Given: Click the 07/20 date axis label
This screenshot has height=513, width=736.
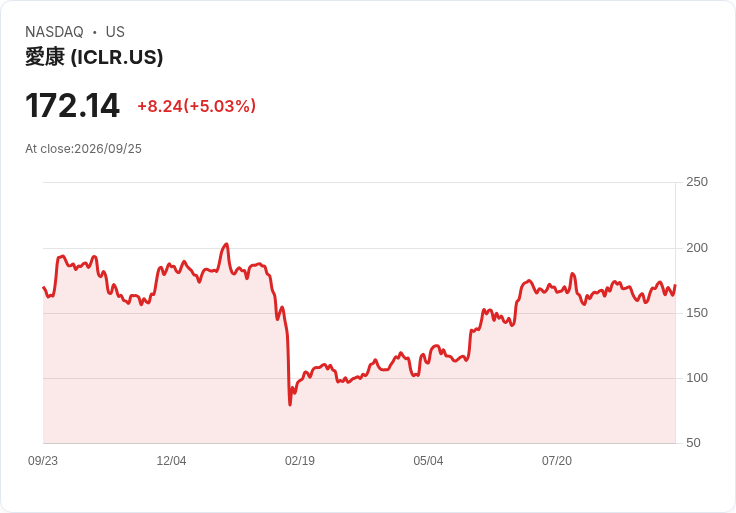Looking at the screenshot, I should point(557,461).
